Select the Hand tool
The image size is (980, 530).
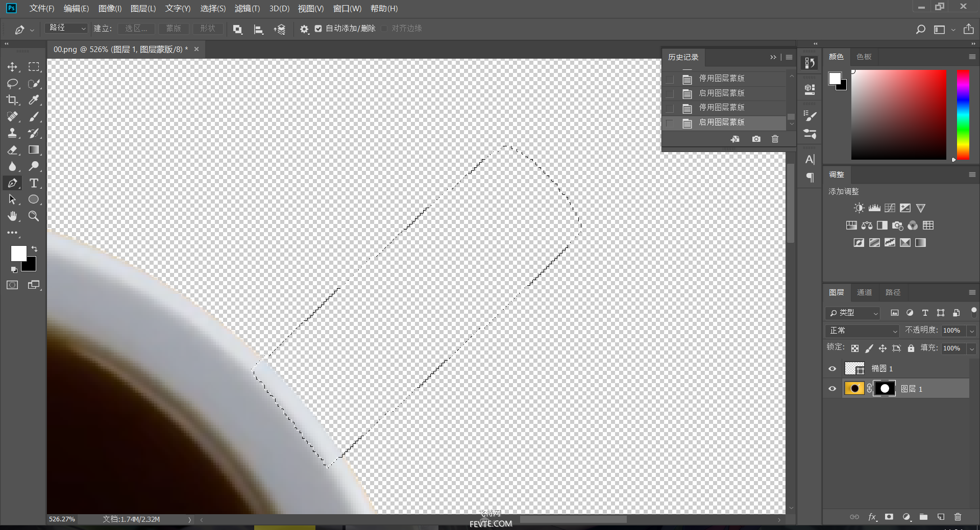pyautogui.click(x=13, y=216)
